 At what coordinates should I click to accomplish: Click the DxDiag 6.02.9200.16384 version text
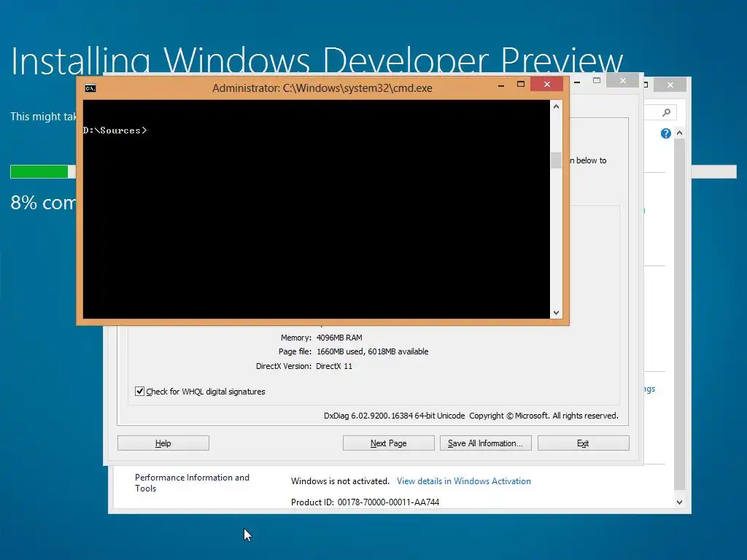point(394,416)
